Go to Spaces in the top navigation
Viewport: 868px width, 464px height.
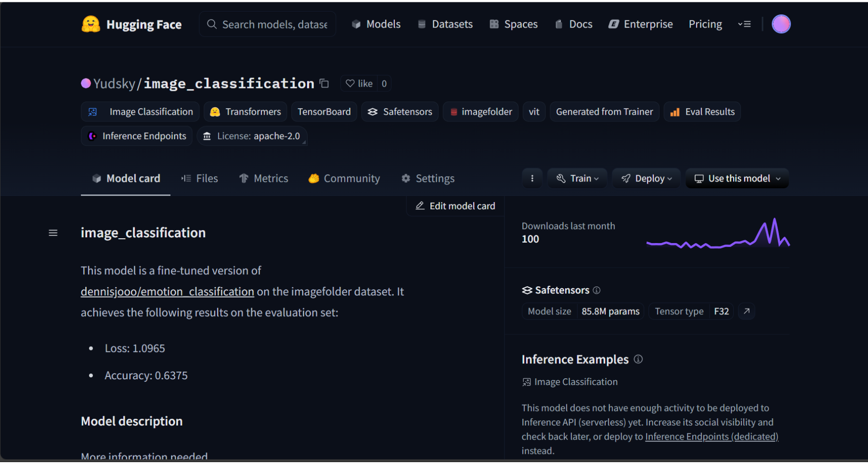tap(513, 24)
